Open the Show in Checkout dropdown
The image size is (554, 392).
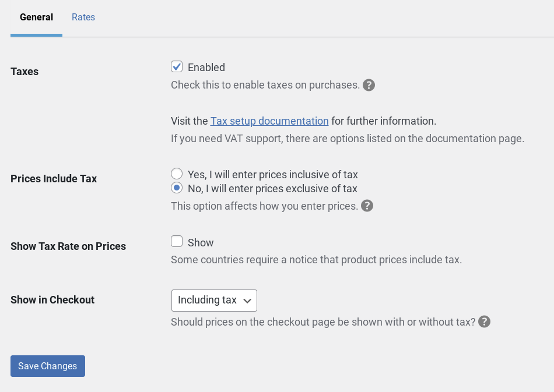[x=214, y=301]
